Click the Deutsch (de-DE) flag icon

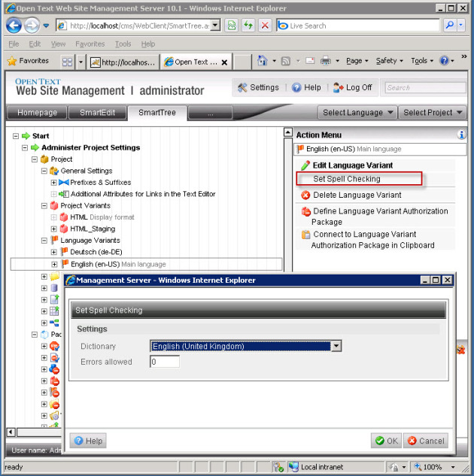[64, 252]
